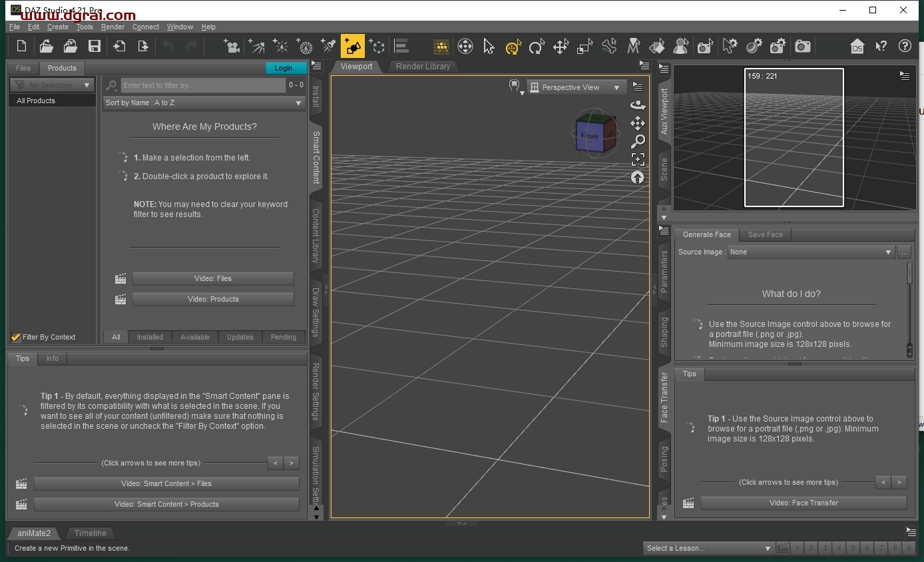Click the Align bars toolbar icon

[x=401, y=46]
